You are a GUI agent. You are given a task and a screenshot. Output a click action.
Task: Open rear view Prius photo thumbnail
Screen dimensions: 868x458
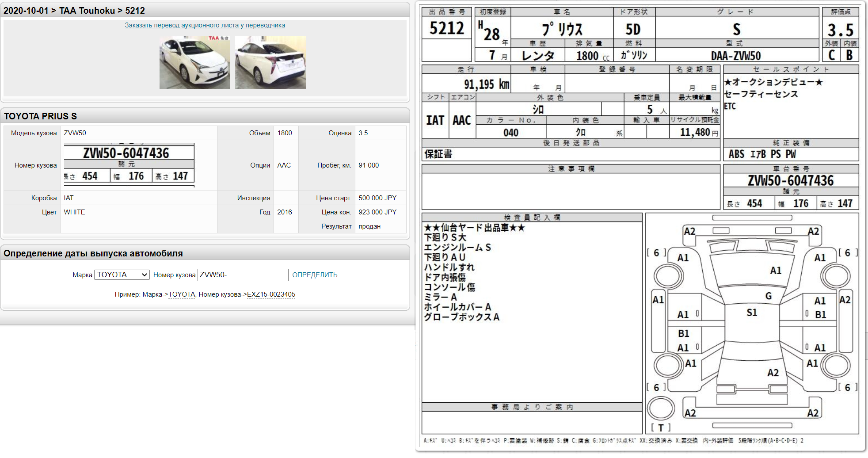tap(270, 62)
